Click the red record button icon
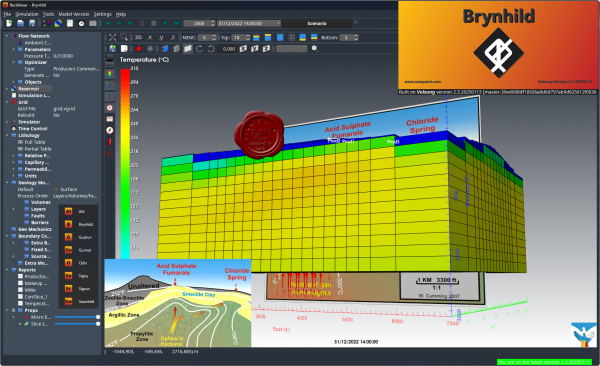 pos(139,49)
